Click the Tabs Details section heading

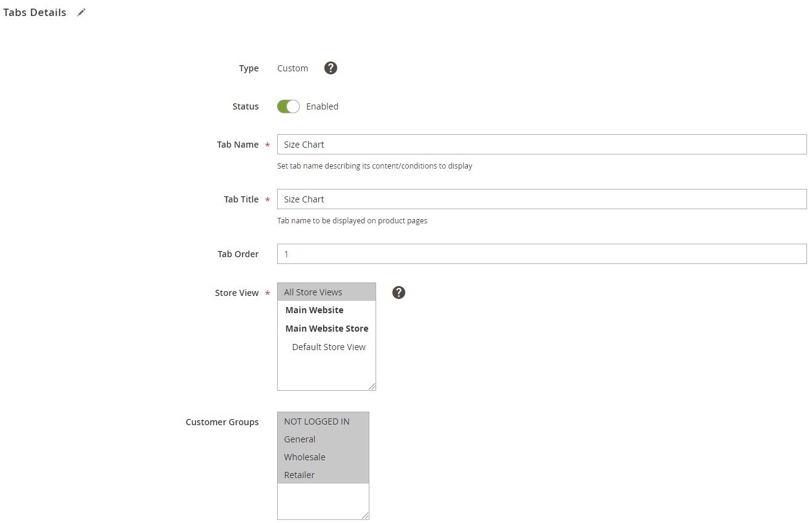point(34,12)
